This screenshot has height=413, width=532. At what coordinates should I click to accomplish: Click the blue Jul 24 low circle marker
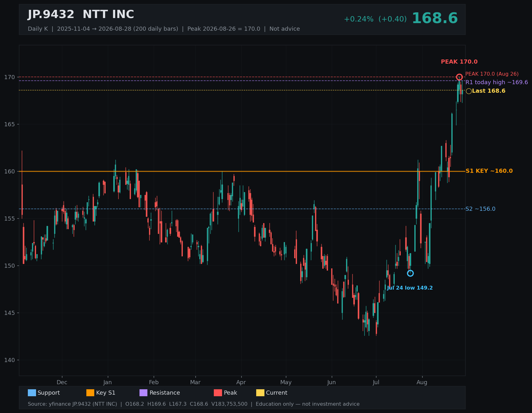[x=410, y=273]
